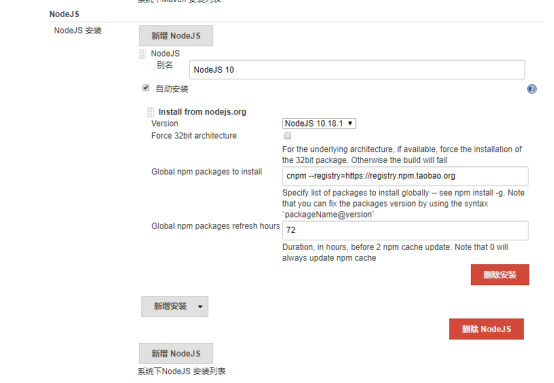Open the NodeJS 10.18.1 version dropdown
Image resolution: width=554 pixels, height=383 pixels.
319,123
